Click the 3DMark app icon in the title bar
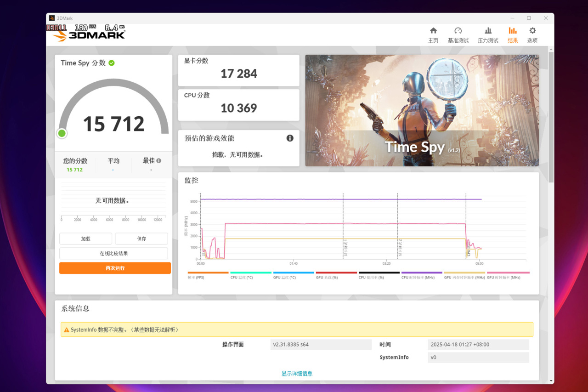588x392 pixels. point(52,18)
